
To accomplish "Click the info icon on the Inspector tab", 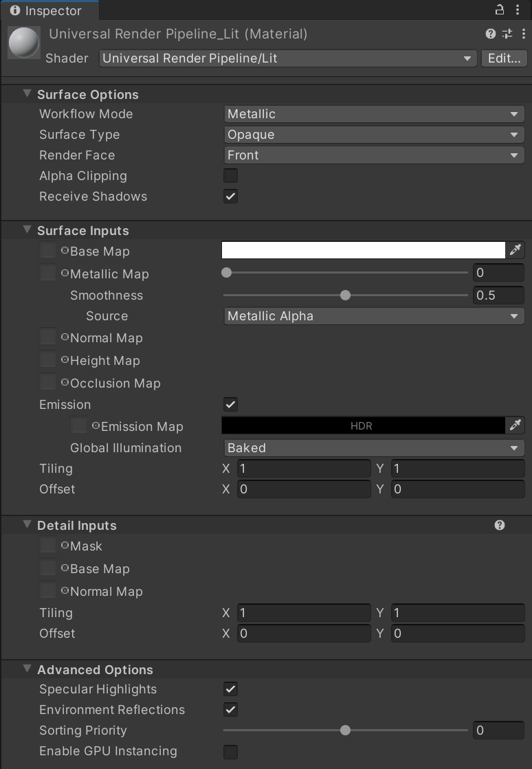I will [x=15, y=10].
